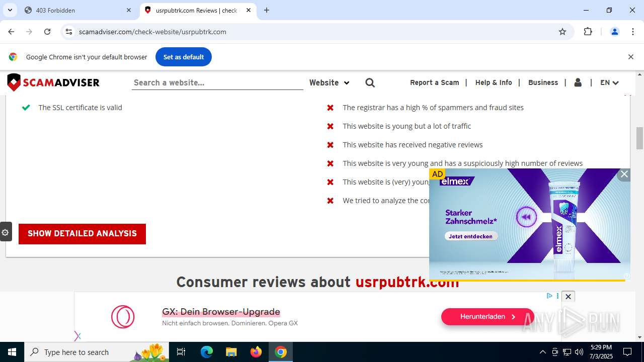
Task: Click the ScamAdviser logo
Action: (53, 82)
